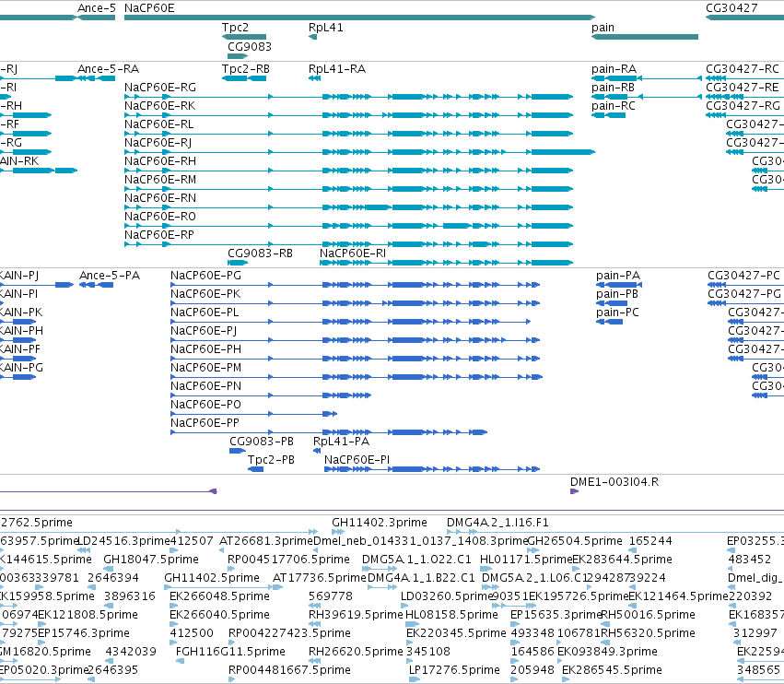Select the HL01171.5prime EST label
The image size is (784, 684).
point(526,560)
